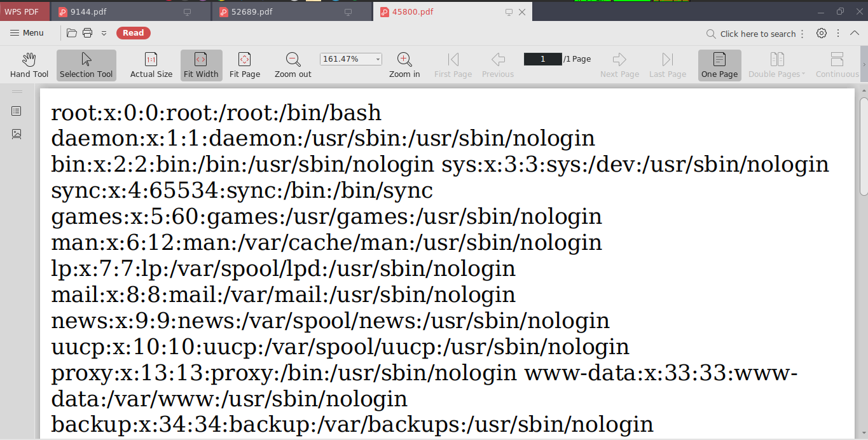
Task: Toggle Fit Width mode
Action: pyautogui.click(x=201, y=64)
